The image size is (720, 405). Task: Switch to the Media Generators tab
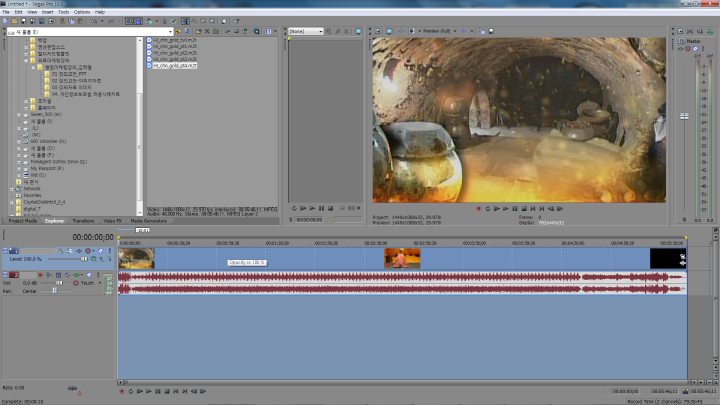coord(148,221)
